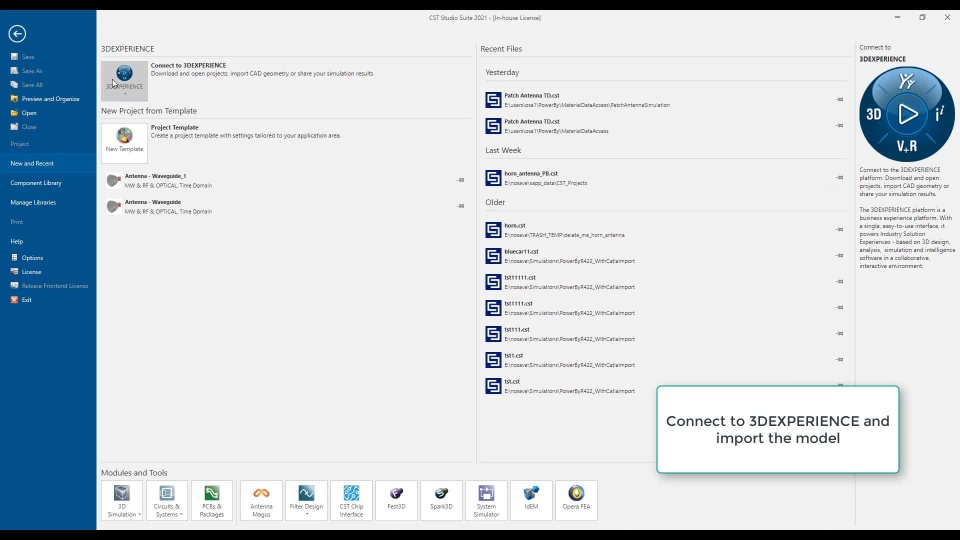Open tst1111.cst recent file
Image resolution: width=960 pixels, height=540 pixels.
(x=665, y=308)
